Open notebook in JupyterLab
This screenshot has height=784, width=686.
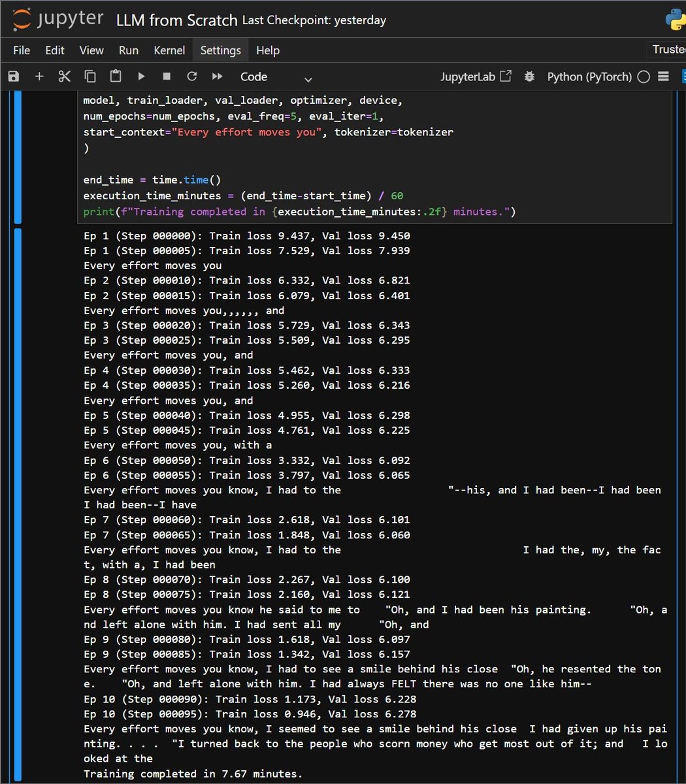tap(476, 76)
